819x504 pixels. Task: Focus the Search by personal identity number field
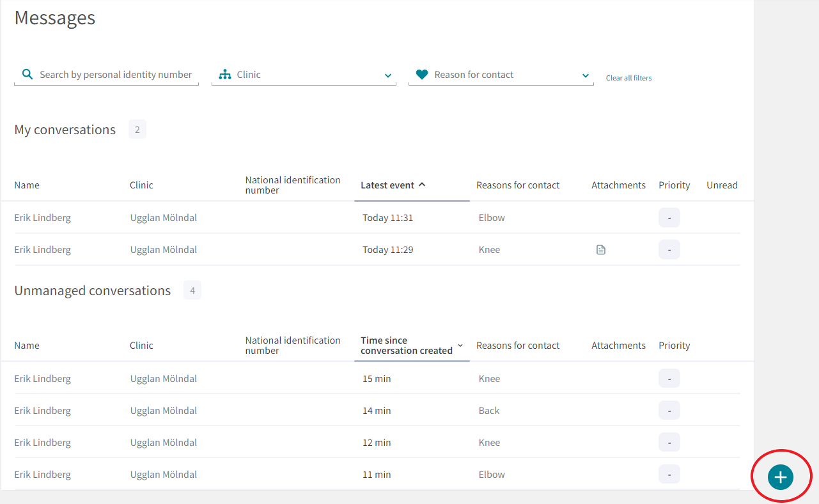(x=106, y=75)
